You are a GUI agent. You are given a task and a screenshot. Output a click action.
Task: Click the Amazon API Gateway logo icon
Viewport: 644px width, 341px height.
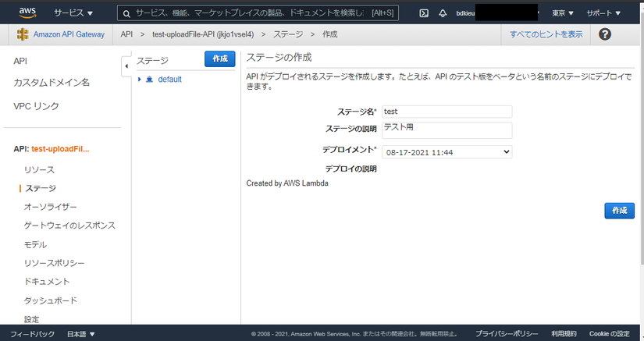pos(23,34)
